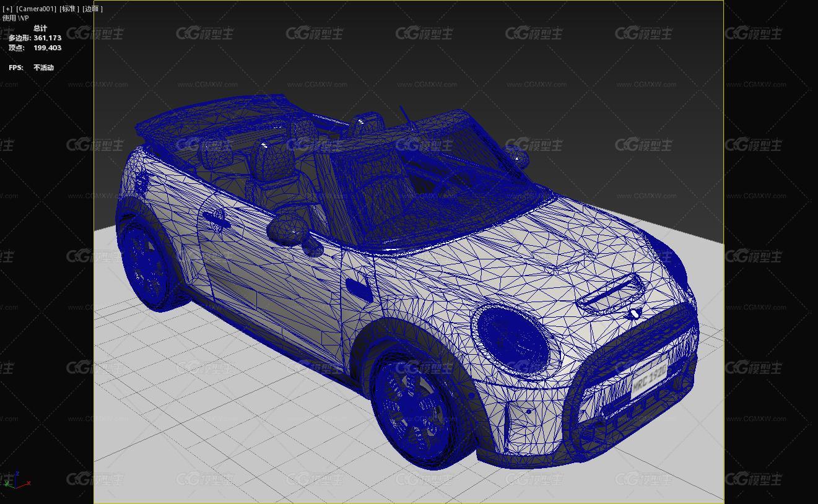Open the [+] viewport general menu

(x=7, y=9)
